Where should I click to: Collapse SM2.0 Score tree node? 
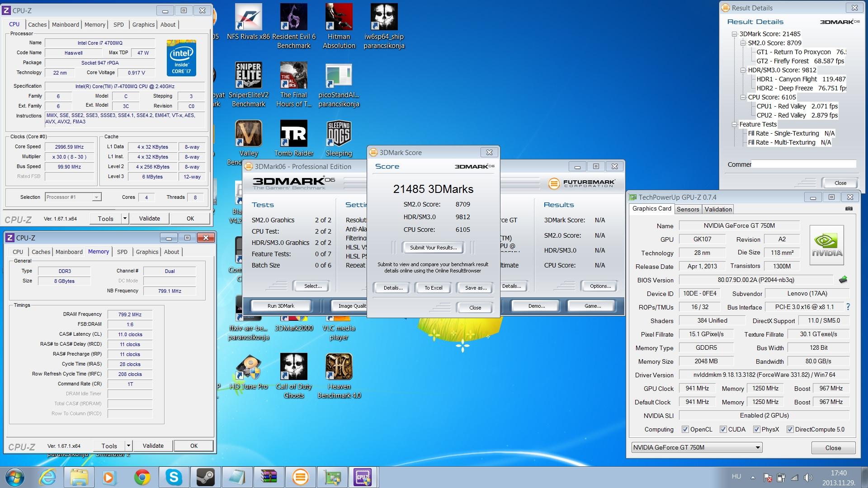[x=743, y=43]
